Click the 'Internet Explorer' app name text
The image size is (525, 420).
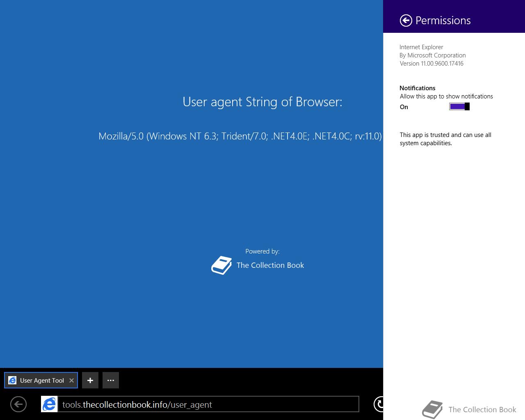tap(421, 47)
